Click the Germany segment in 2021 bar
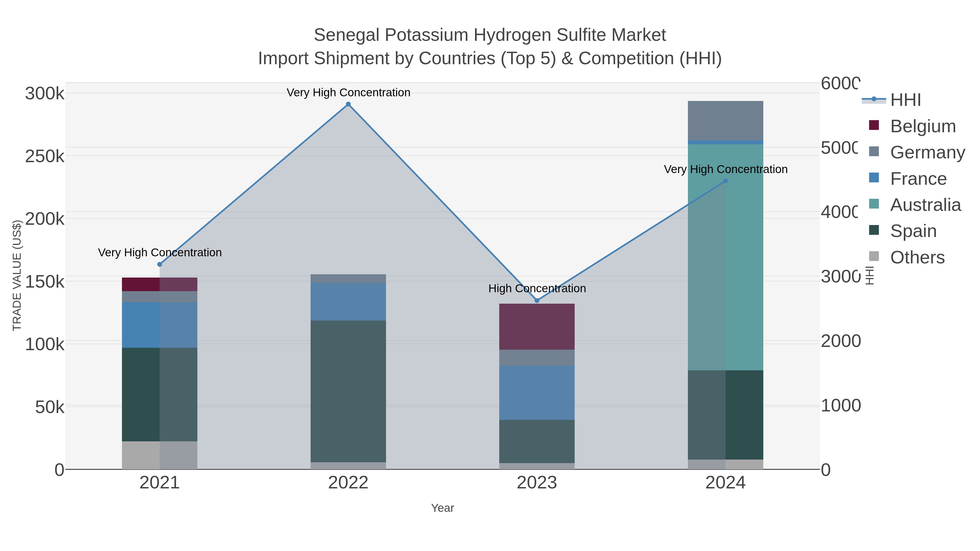 coord(160,297)
